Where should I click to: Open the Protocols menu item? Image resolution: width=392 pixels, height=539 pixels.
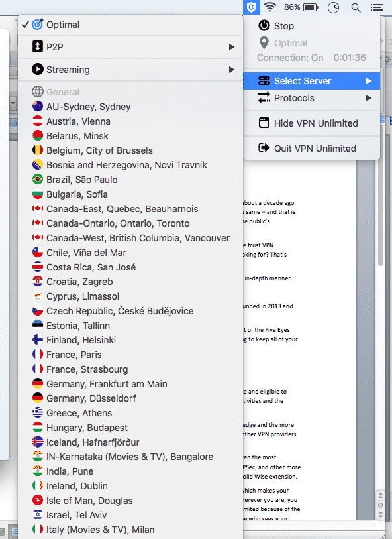point(312,98)
